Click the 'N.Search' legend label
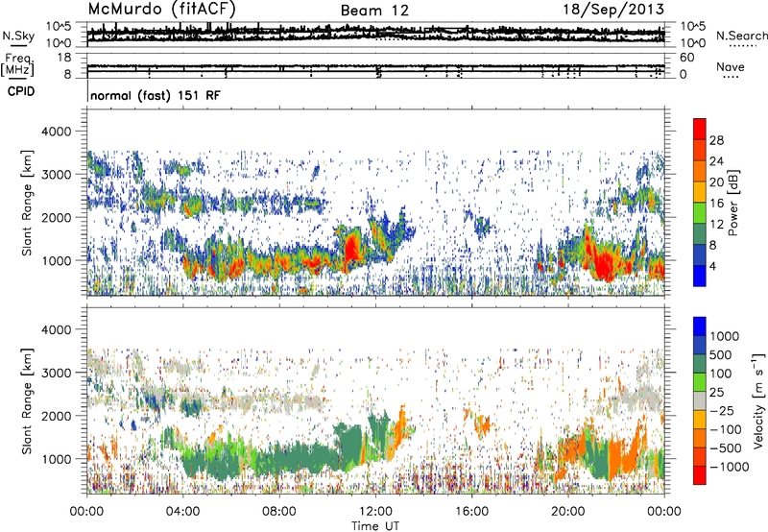The height and width of the screenshot is (532, 768). (741, 36)
